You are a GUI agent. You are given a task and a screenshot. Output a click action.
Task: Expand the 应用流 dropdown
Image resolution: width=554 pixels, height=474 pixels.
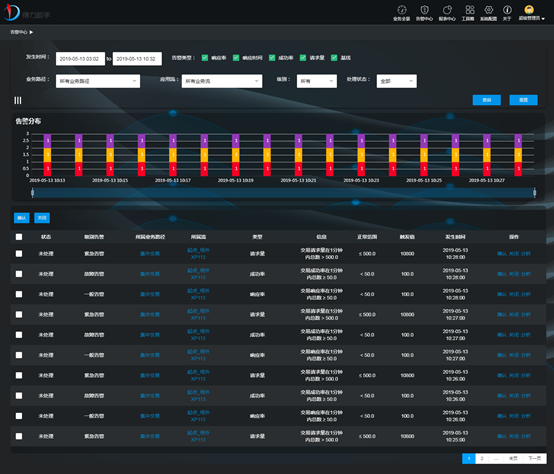point(222,81)
